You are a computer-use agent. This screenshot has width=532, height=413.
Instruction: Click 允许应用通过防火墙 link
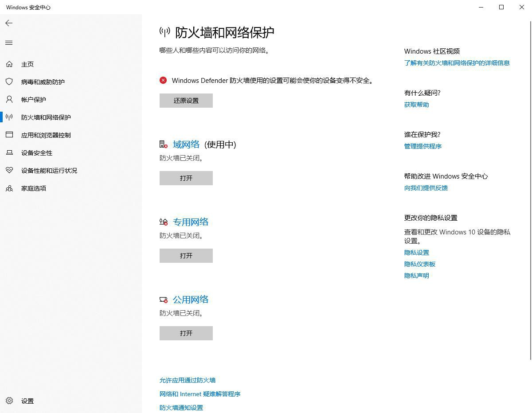pos(188,380)
